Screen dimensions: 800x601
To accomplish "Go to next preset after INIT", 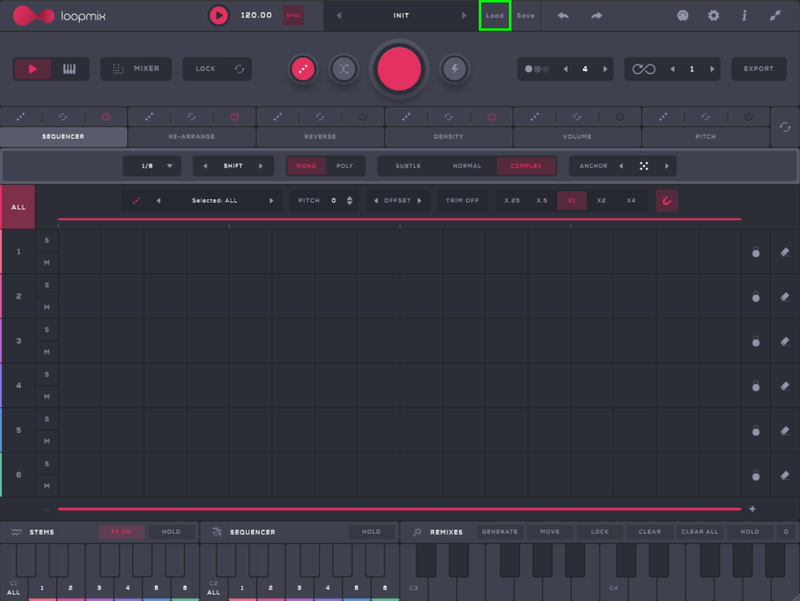I will click(463, 16).
